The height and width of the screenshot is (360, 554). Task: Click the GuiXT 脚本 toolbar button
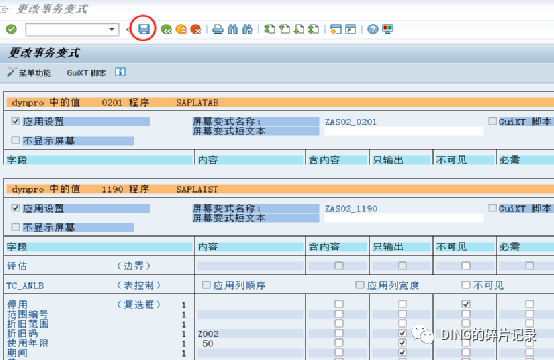87,73
